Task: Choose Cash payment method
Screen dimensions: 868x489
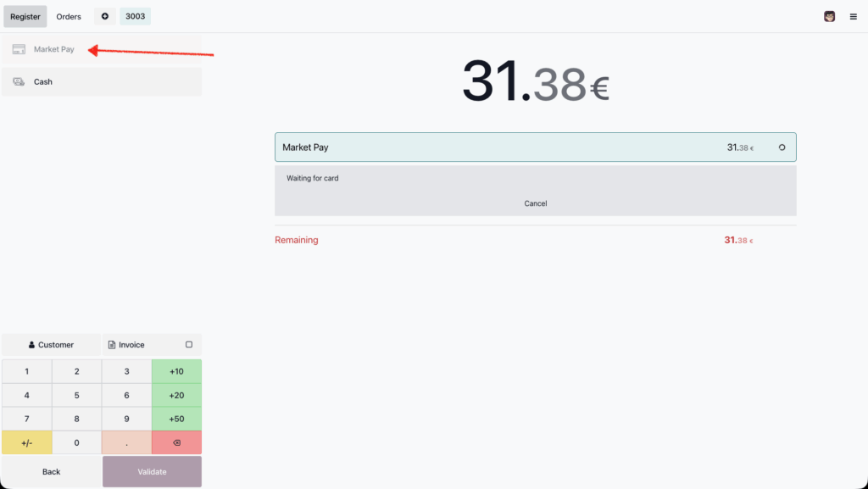Action: click(102, 82)
